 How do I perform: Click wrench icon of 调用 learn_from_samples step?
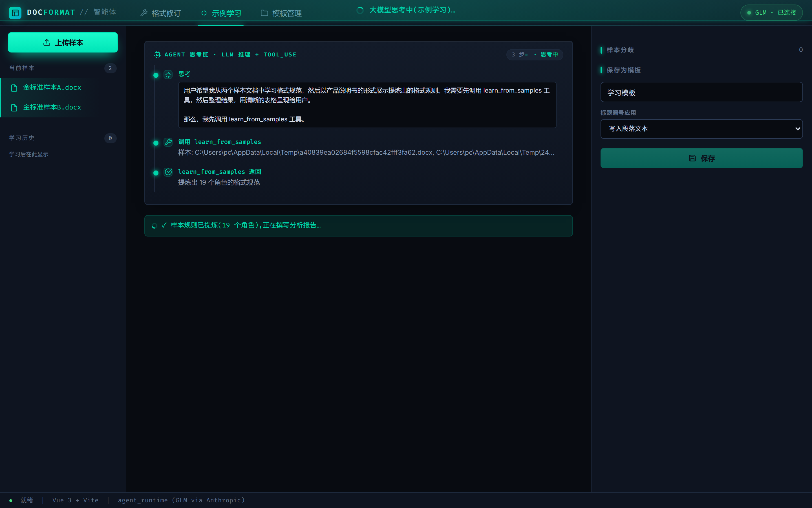click(168, 142)
